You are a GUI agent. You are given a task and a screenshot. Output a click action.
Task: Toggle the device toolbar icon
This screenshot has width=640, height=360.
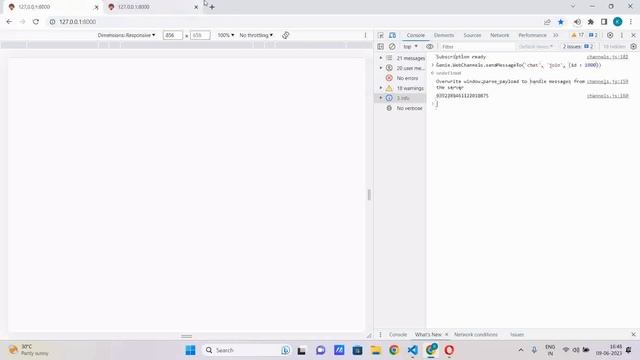392,35
